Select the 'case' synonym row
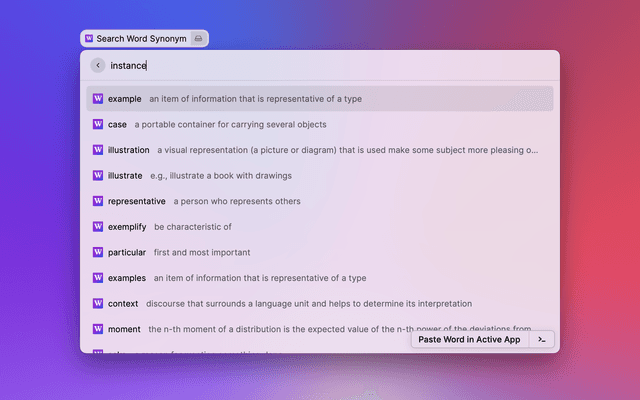 point(320,124)
